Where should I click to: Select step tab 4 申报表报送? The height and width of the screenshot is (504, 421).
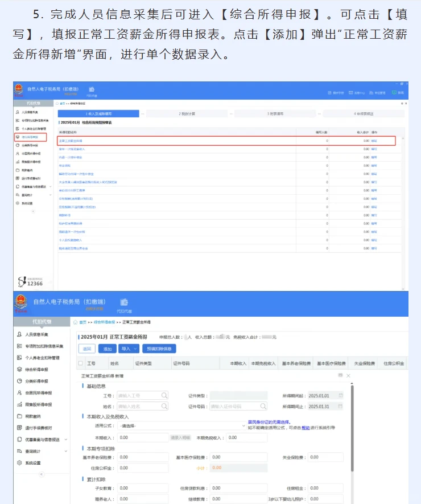(364, 114)
